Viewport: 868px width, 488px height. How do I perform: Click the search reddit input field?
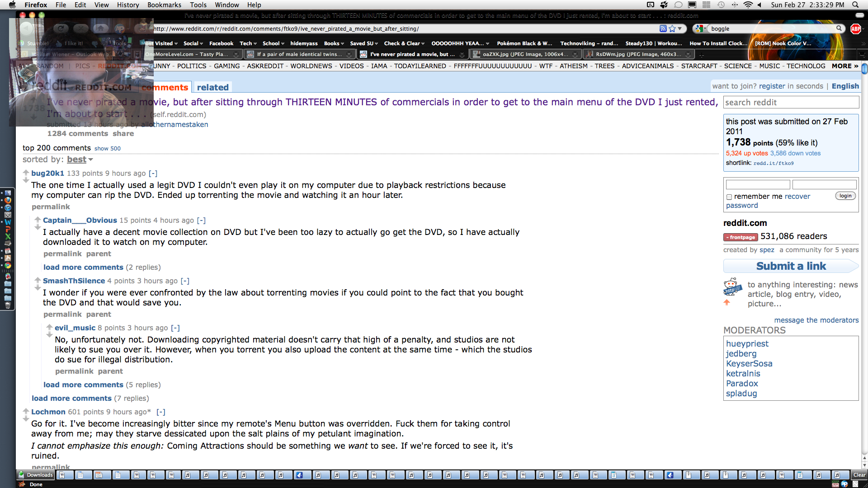click(791, 103)
